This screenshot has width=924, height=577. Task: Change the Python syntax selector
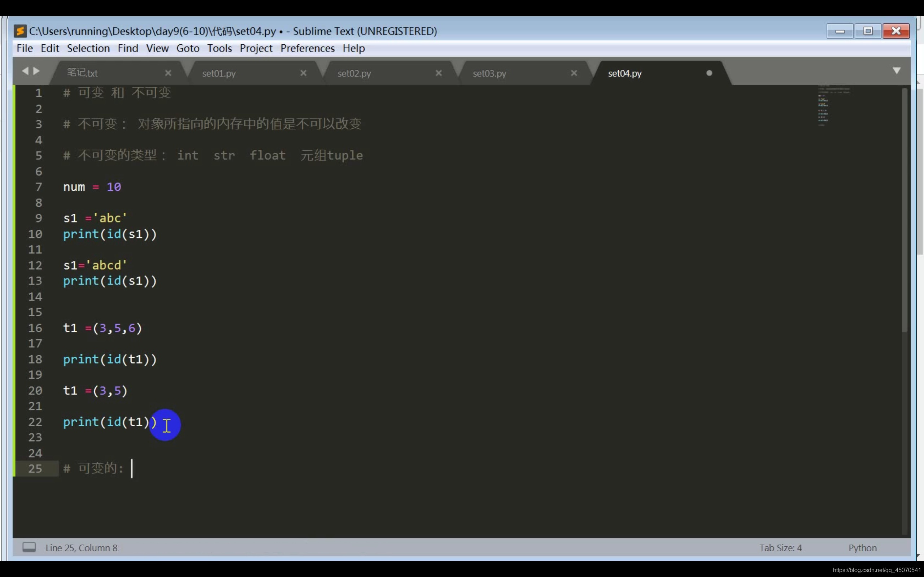point(862,548)
